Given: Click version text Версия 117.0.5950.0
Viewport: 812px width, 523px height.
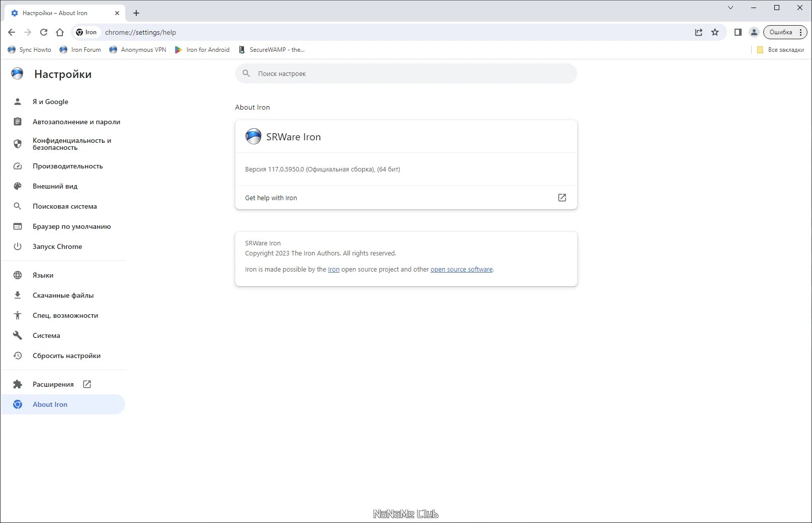Looking at the screenshot, I should [x=323, y=169].
